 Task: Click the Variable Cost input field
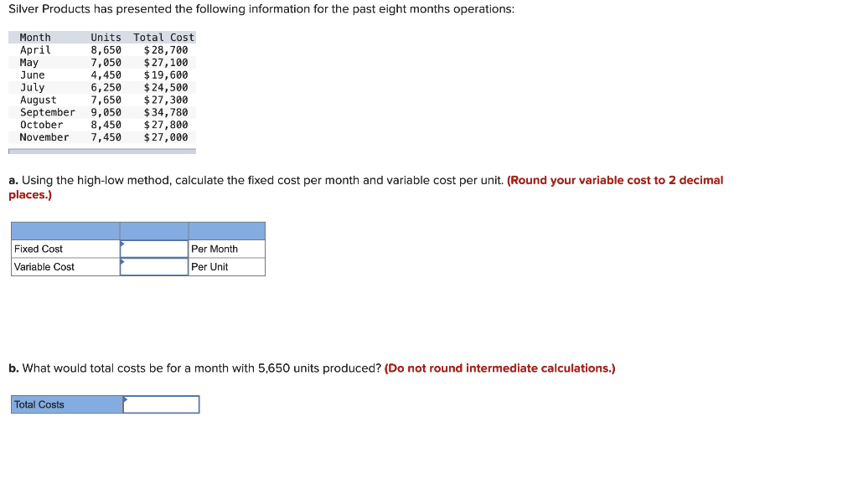coord(155,266)
